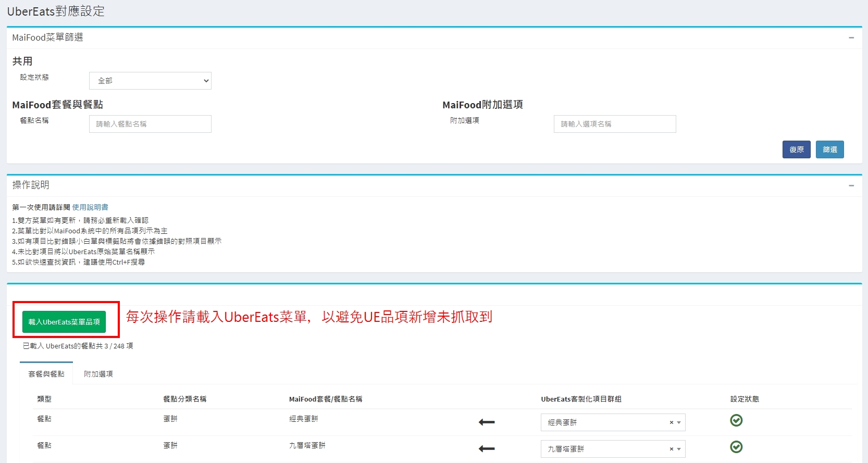Open the 使用說明書 link
This screenshot has width=868, height=463.
tap(90, 207)
